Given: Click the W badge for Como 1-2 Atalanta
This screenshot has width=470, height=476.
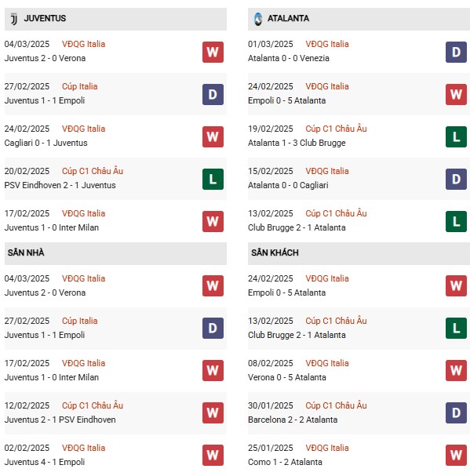Looking at the screenshot, I should click(456, 455).
